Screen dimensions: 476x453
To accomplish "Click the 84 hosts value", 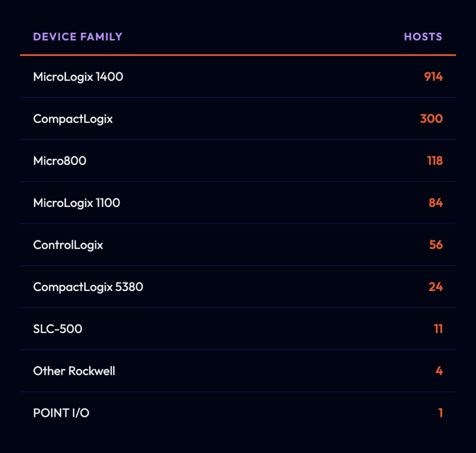I will (x=436, y=203).
